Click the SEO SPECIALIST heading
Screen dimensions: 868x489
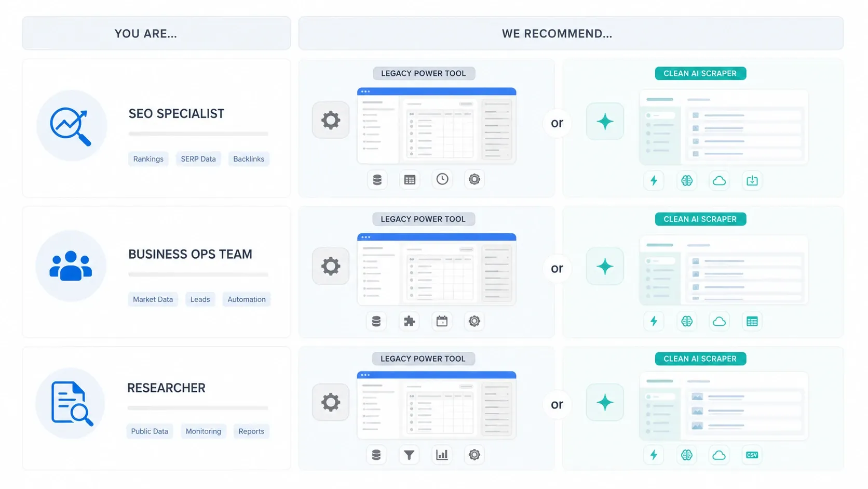177,114
